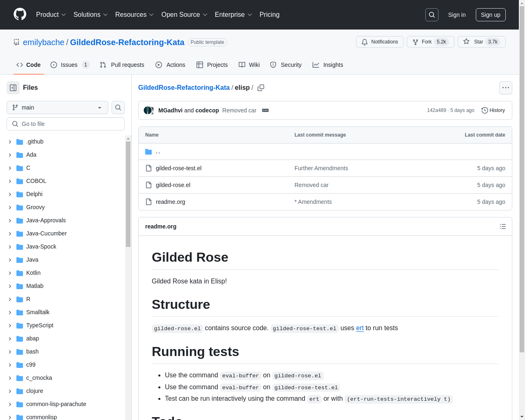Open the Resources dropdown menu
Image resolution: width=525 pixels, height=420 pixels.
coord(135,15)
